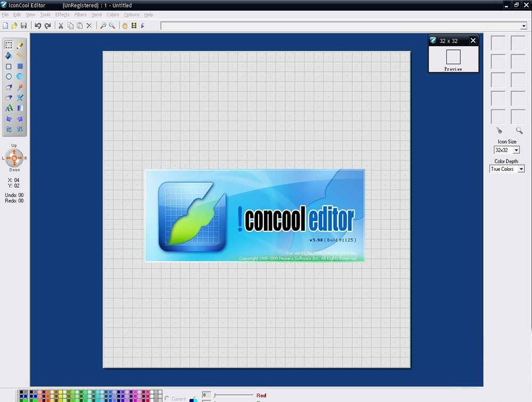This screenshot has height=402, width=532.
Task: Select the filled ellipse tool
Action: [20, 77]
